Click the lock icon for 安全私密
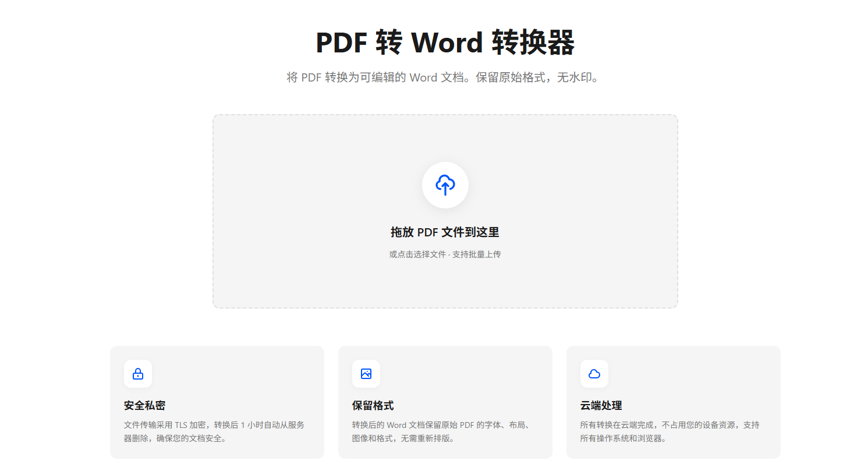The height and width of the screenshot is (464, 868). tap(138, 374)
